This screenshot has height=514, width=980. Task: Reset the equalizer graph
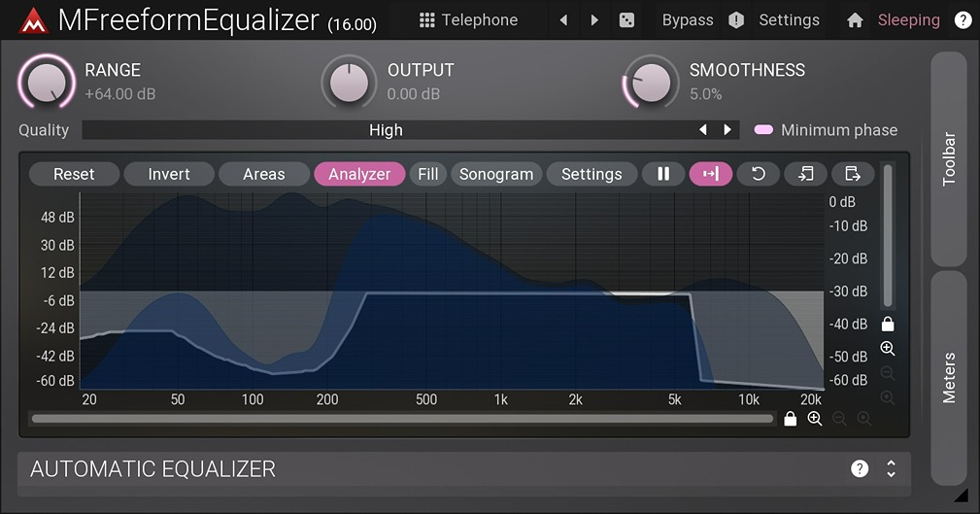(x=74, y=174)
